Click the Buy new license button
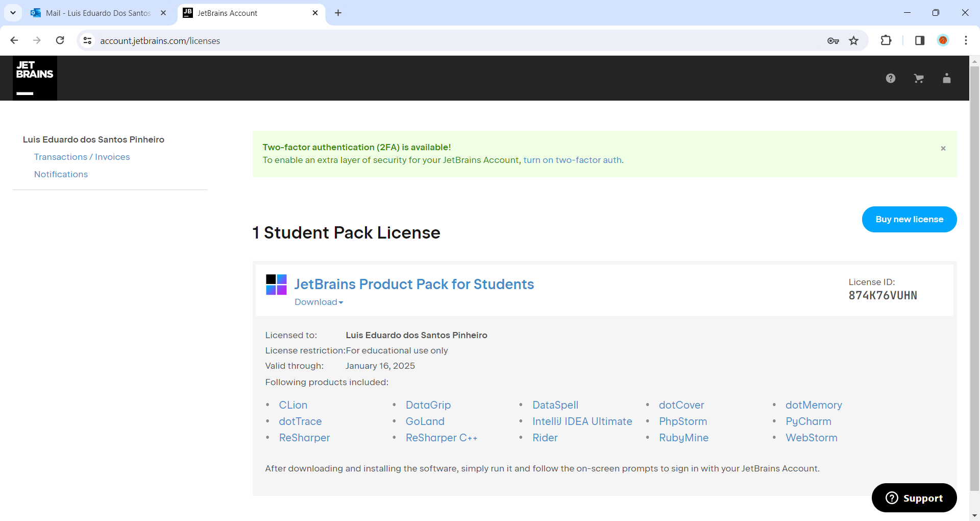The height and width of the screenshot is (521, 980). 909,219
